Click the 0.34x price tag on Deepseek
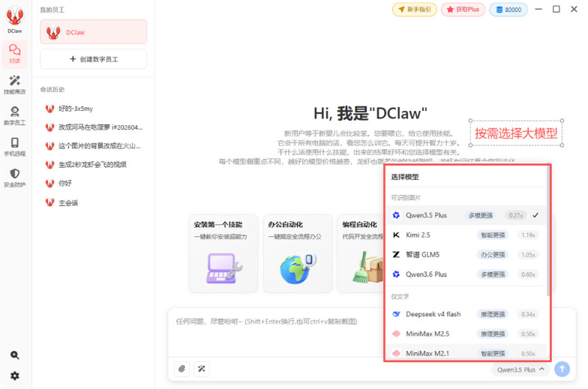The image size is (588, 389). point(528,314)
